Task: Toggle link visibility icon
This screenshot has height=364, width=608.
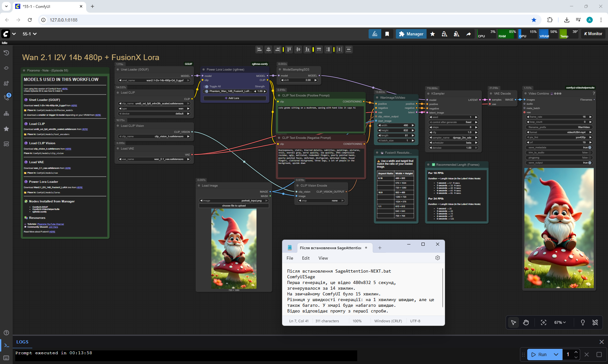Action: 595,322
